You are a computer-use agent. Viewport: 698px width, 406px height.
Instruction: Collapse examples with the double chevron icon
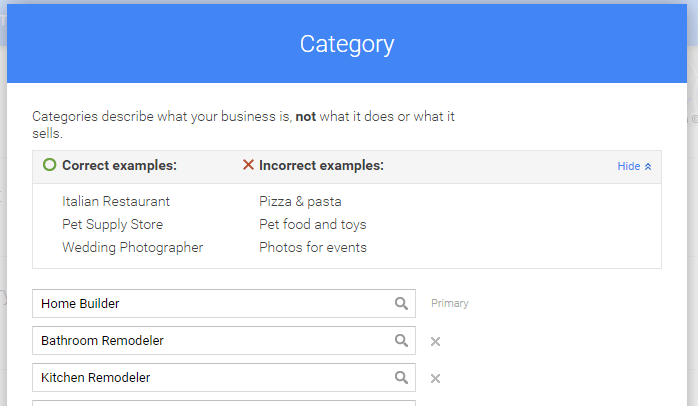648,166
